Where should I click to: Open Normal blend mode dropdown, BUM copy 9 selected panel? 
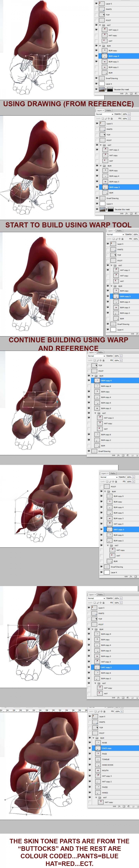click(x=97, y=356)
